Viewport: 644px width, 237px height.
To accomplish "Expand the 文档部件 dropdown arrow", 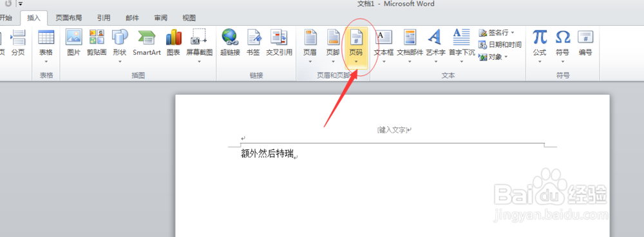I will 410,62.
